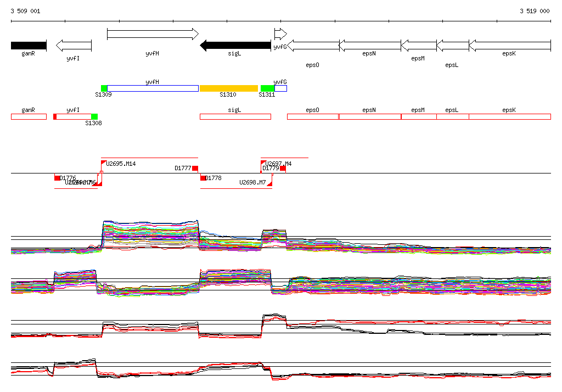Select the red-outlined epsL rectangle
Screen dimensions: 562x392
point(453,116)
